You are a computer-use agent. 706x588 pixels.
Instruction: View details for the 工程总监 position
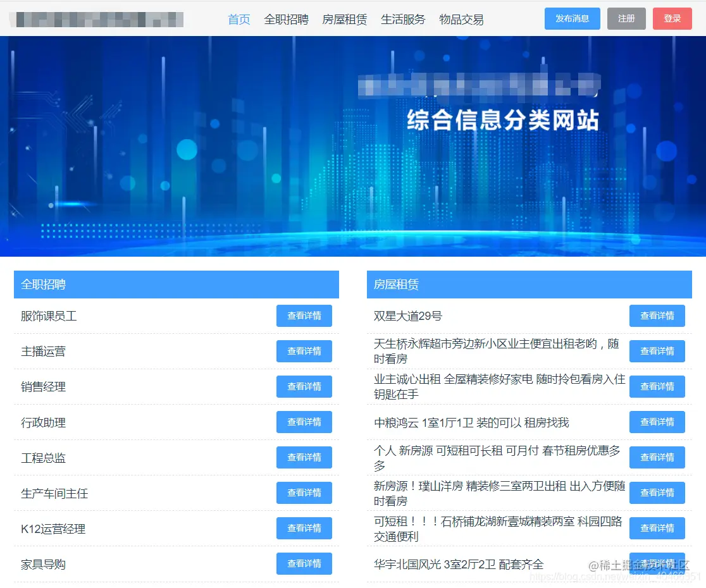pos(45,457)
